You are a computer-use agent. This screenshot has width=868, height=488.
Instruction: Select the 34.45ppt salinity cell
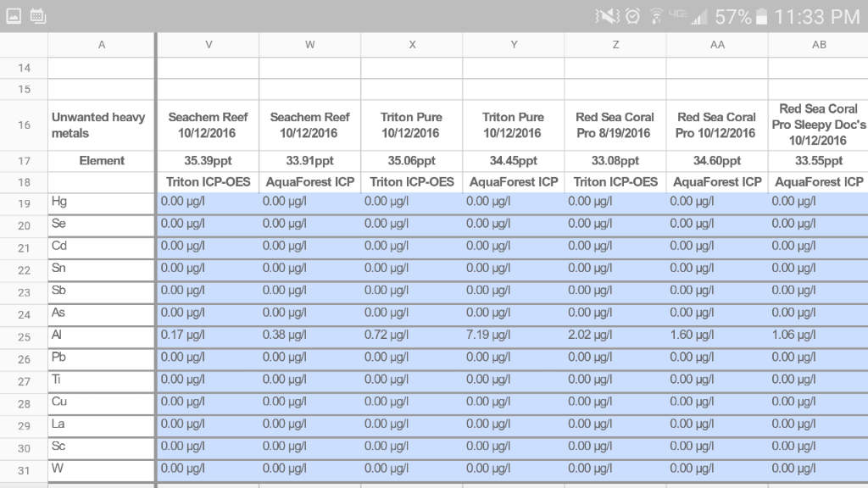point(514,161)
